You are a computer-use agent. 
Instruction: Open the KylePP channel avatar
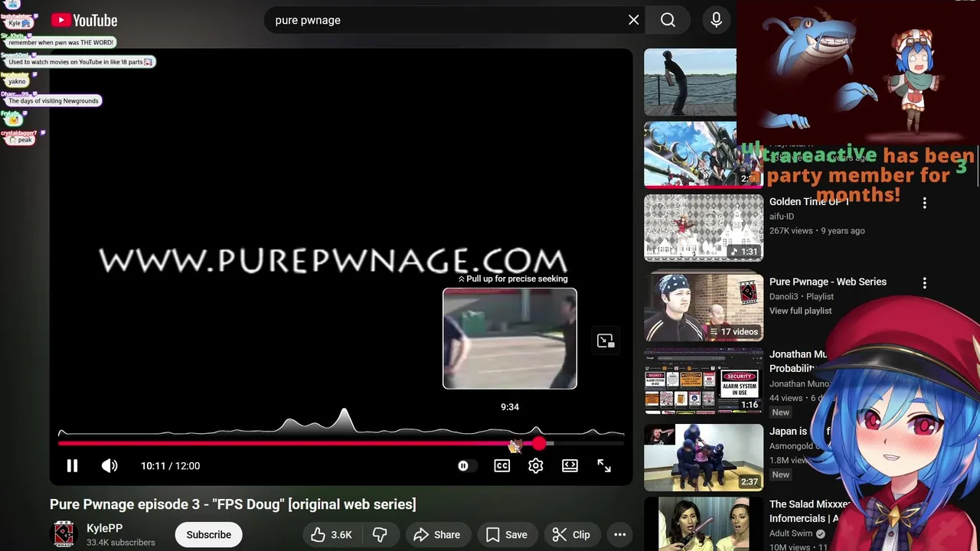pyautogui.click(x=64, y=534)
